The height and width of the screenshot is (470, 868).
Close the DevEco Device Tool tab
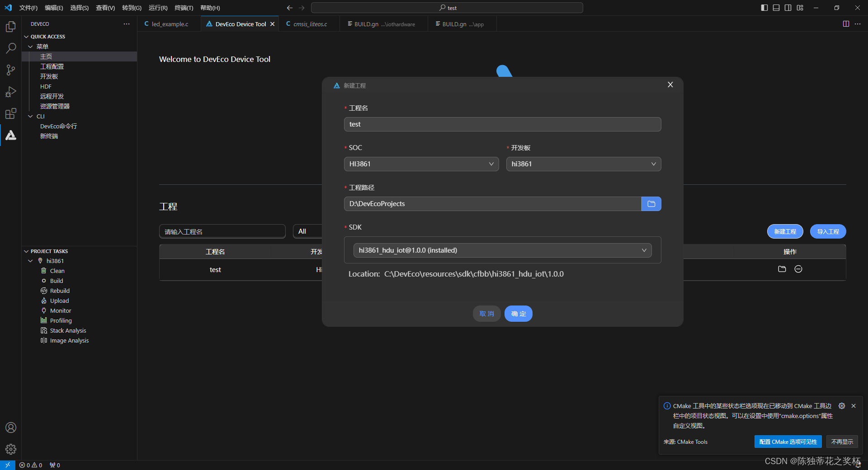(x=272, y=24)
